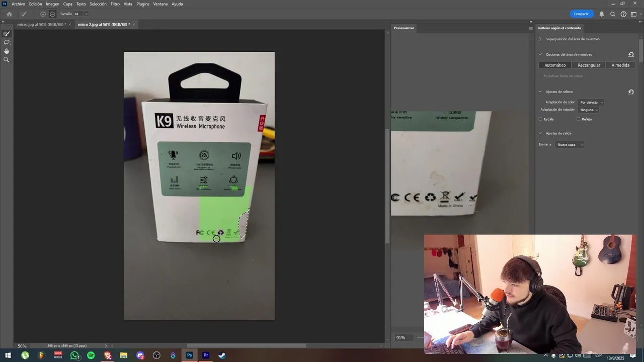
Task: Open the Edición menu
Action: coord(36,4)
